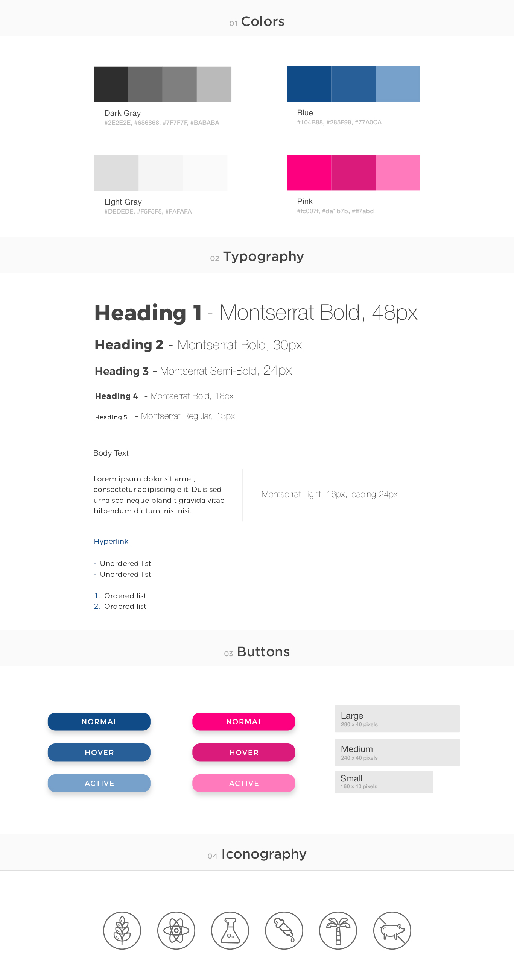Image resolution: width=514 pixels, height=980 pixels.
Task: Click the wheat grain icon
Action: pos(122,930)
